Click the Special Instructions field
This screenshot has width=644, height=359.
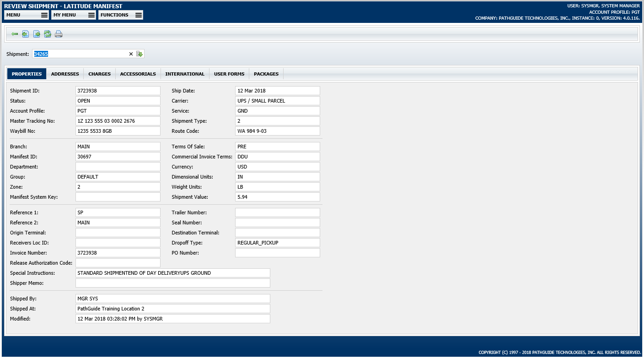(172, 272)
